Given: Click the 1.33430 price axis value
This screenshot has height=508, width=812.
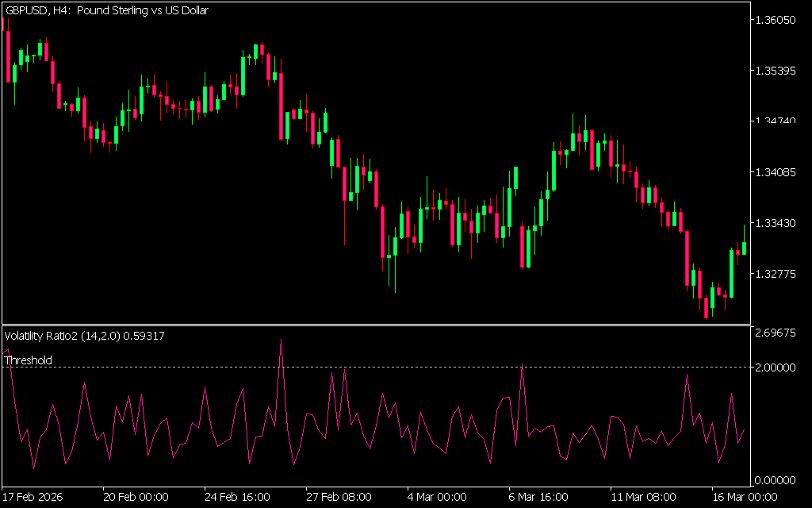Looking at the screenshot, I should click(x=776, y=223).
